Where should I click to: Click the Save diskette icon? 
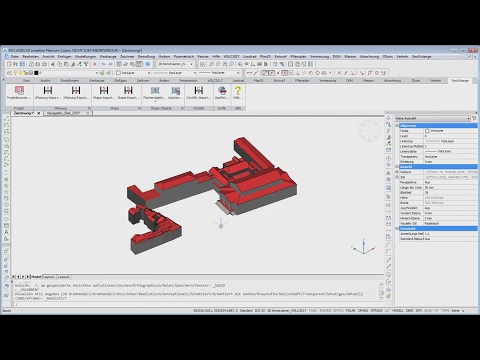pyautogui.click(x=22, y=64)
